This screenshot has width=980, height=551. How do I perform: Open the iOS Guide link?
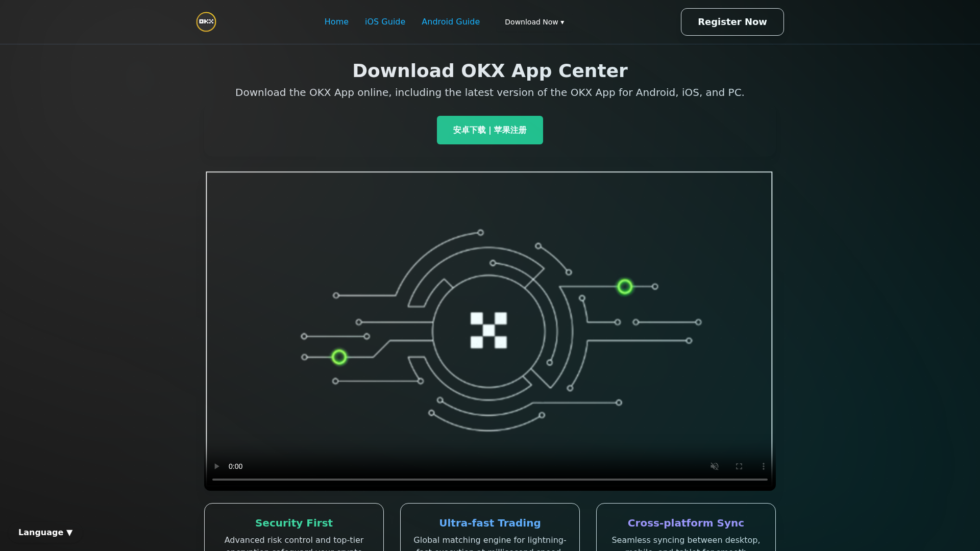tap(385, 22)
